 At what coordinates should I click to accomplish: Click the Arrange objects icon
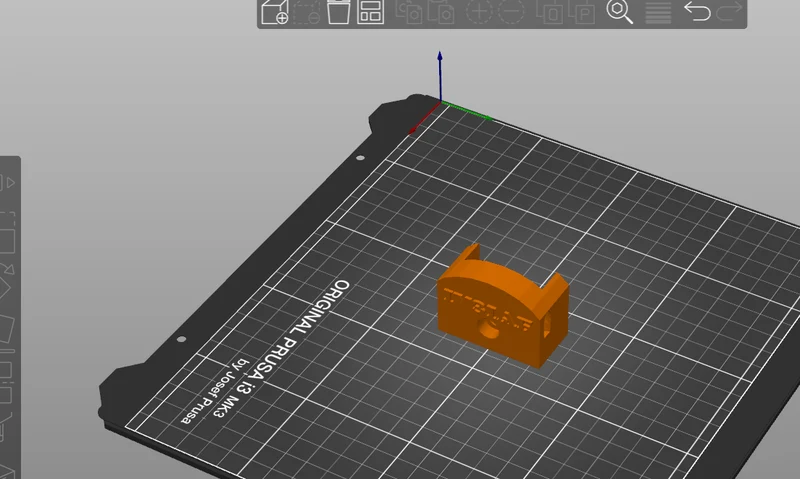[370, 12]
